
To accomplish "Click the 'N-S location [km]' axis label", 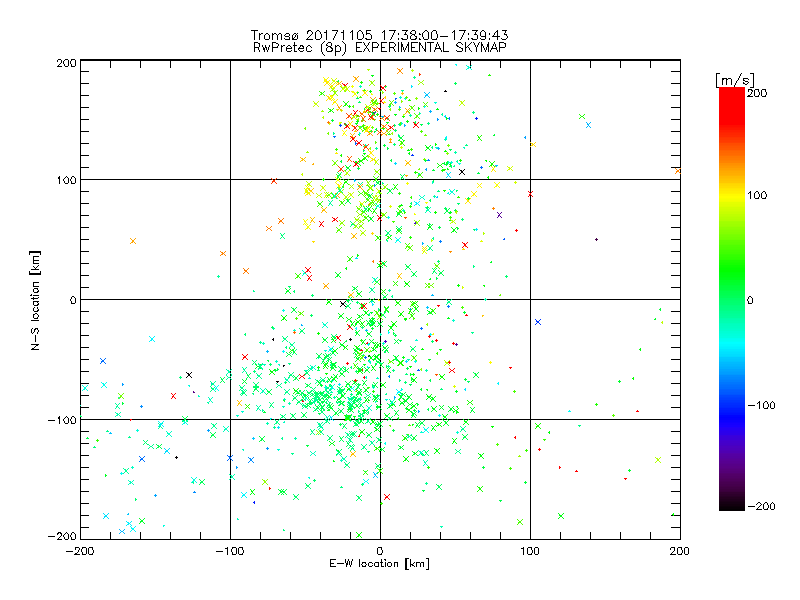I will click(35, 300).
